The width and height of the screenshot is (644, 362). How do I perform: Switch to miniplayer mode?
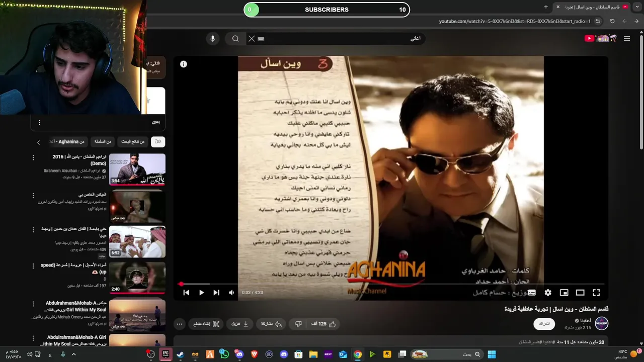tap(564, 293)
